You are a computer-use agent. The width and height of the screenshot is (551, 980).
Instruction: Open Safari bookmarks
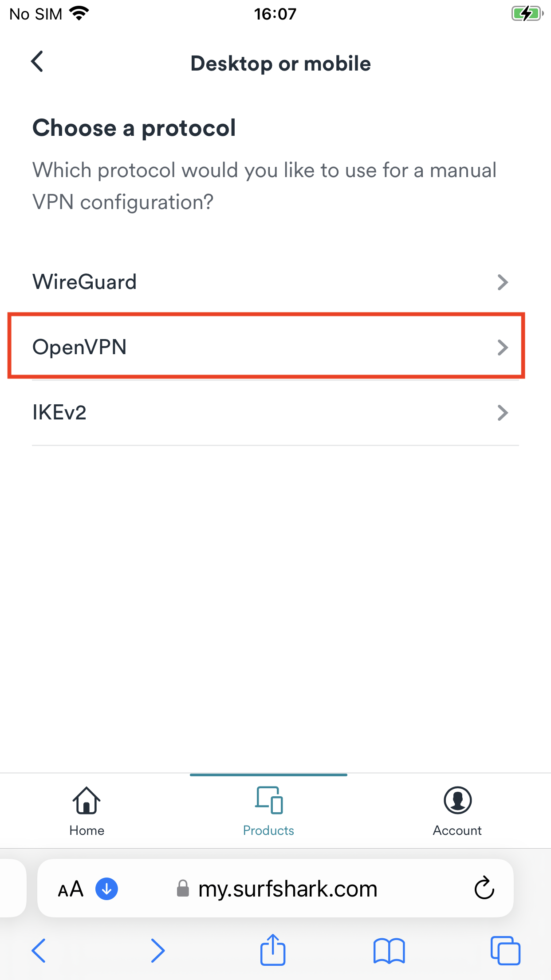(389, 951)
